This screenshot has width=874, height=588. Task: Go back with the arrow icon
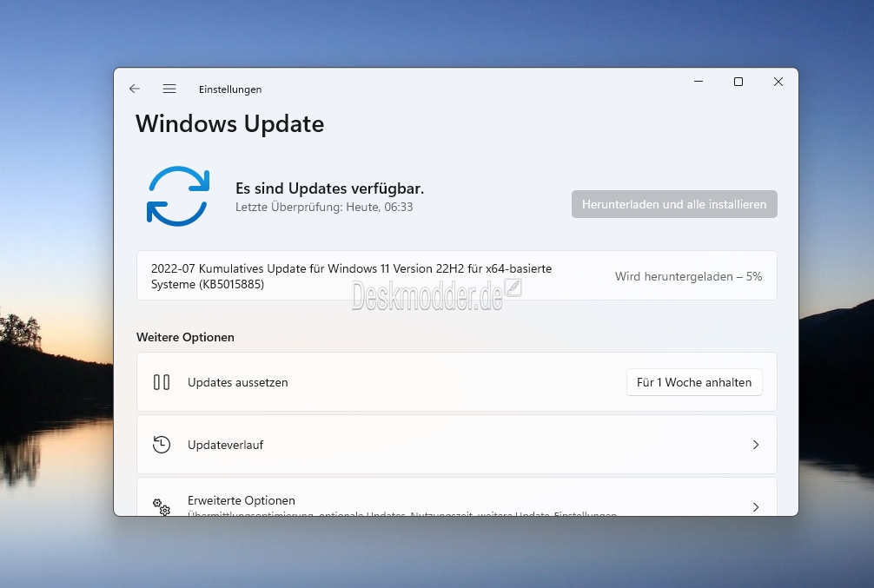tap(135, 89)
